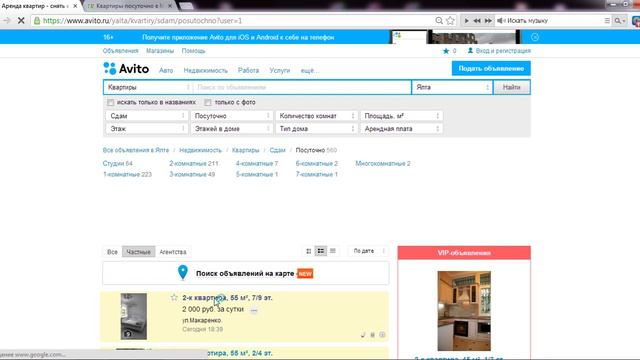Open the Авто menu section
The width and height of the screenshot is (640, 360).
(166, 71)
